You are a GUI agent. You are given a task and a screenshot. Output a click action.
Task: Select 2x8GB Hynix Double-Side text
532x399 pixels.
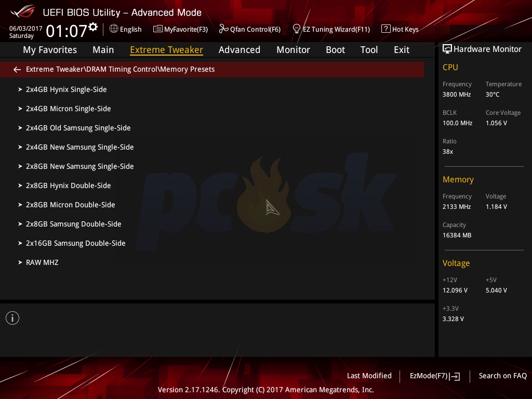click(x=68, y=185)
